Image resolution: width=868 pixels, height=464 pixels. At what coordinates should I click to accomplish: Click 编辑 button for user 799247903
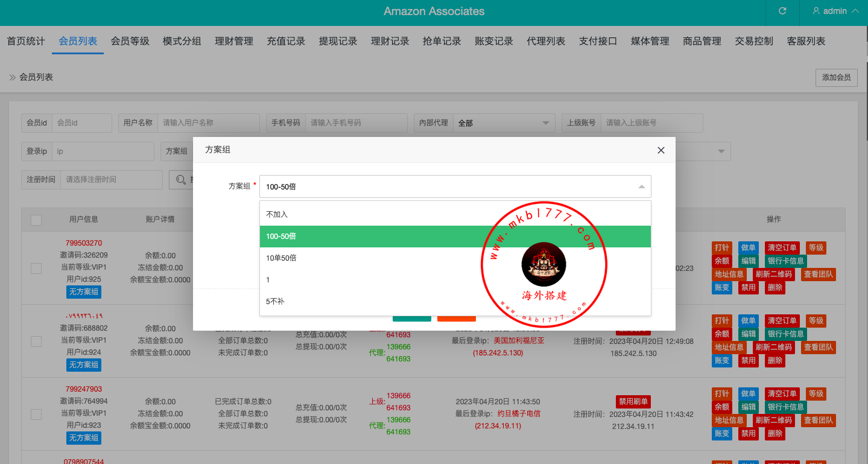coord(748,407)
